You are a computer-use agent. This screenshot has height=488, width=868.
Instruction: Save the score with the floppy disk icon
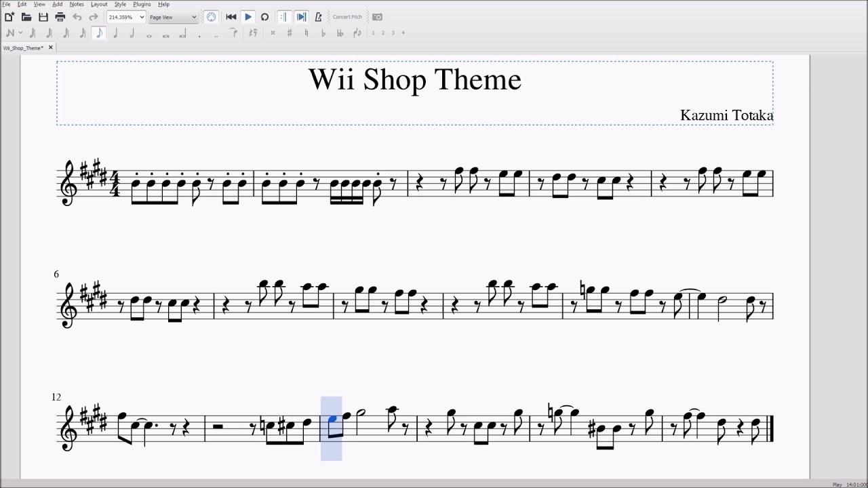(x=43, y=17)
